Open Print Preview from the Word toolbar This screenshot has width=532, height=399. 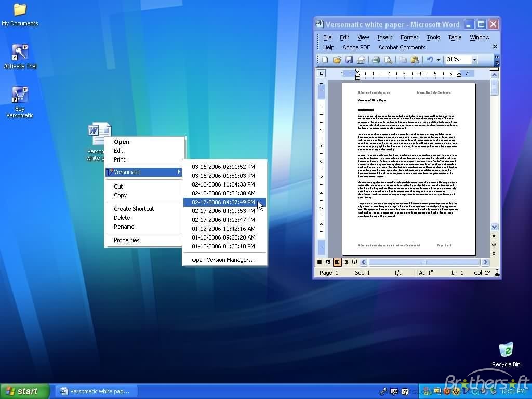pyautogui.click(x=388, y=60)
